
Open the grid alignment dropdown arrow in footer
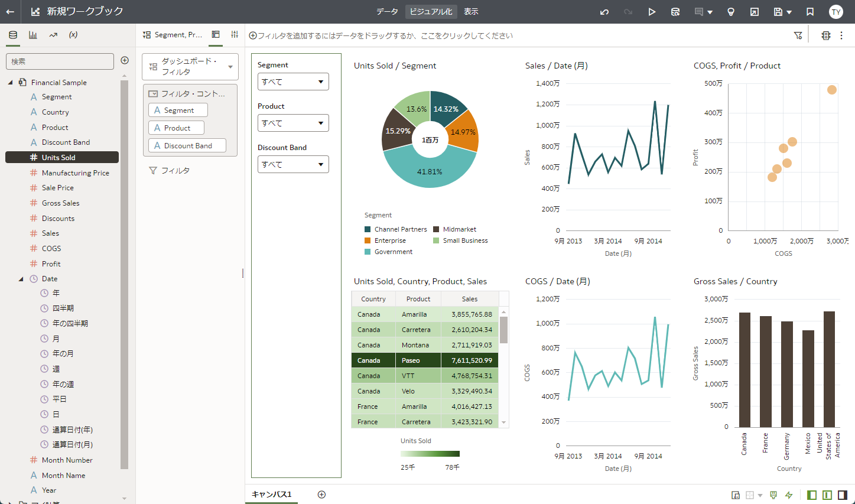(x=760, y=495)
